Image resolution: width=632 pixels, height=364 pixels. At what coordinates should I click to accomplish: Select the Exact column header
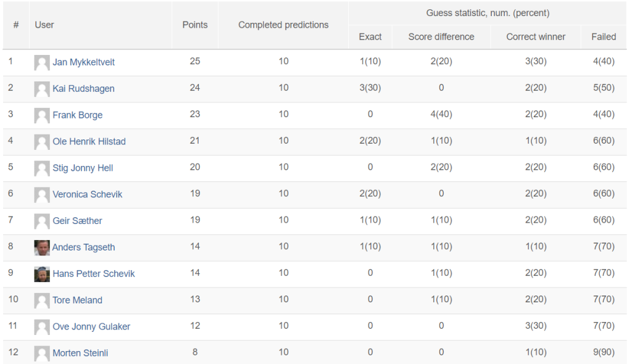(370, 36)
